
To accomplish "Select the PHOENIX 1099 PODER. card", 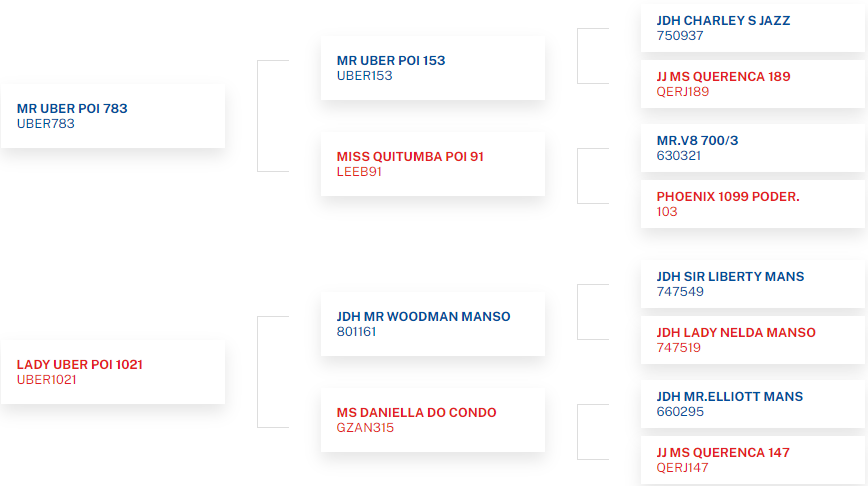I will point(753,204).
